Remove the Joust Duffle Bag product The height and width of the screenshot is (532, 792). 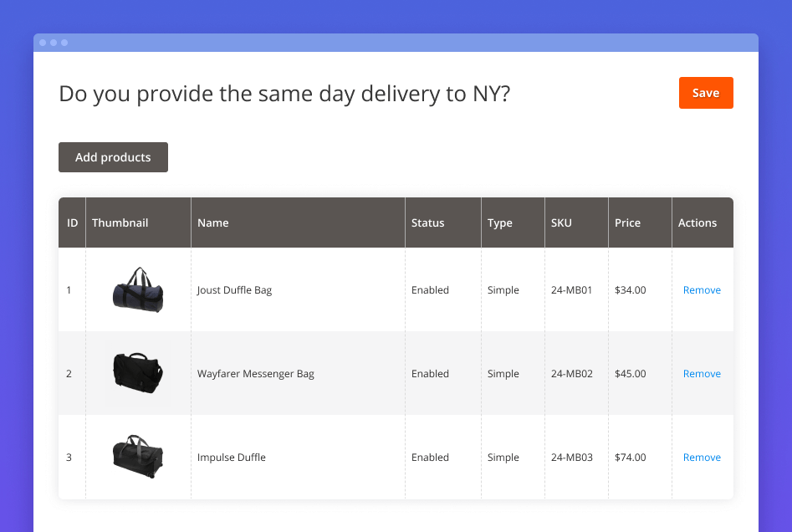click(701, 290)
